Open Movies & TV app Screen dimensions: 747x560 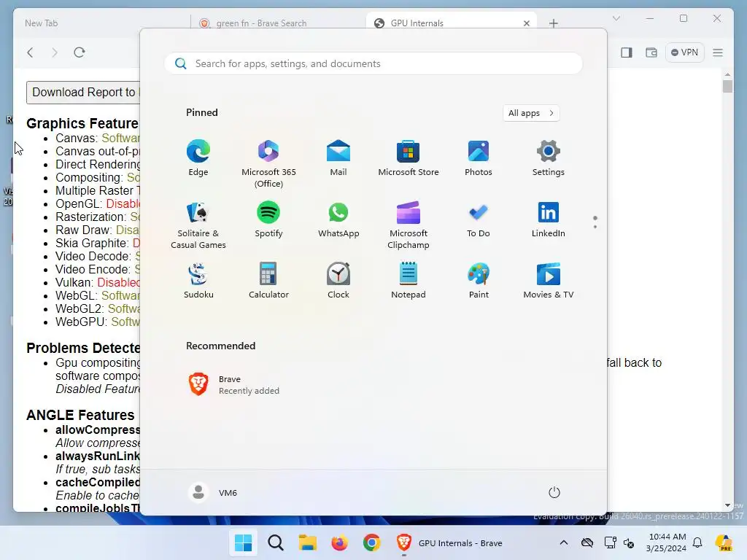[549, 281]
